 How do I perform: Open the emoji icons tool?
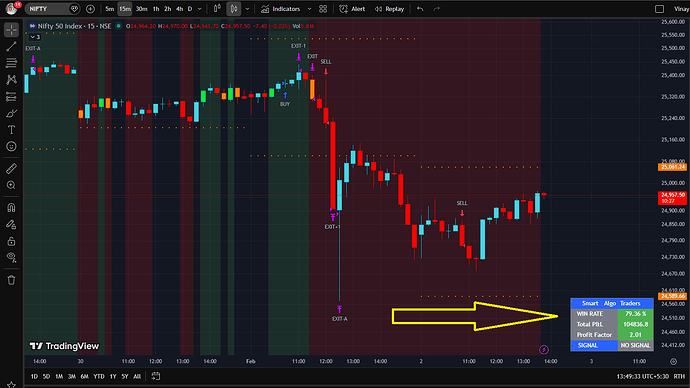11,146
